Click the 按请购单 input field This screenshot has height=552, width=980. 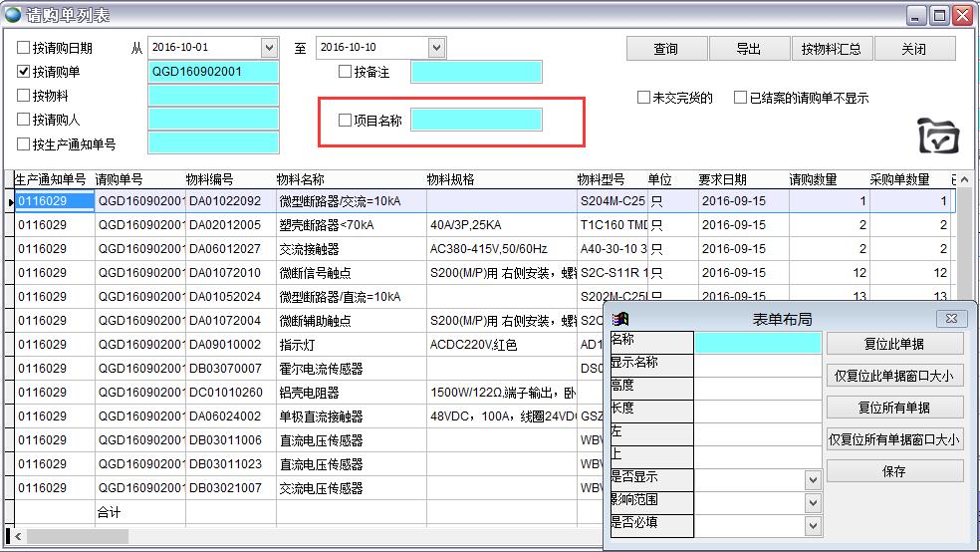tap(210, 72)
